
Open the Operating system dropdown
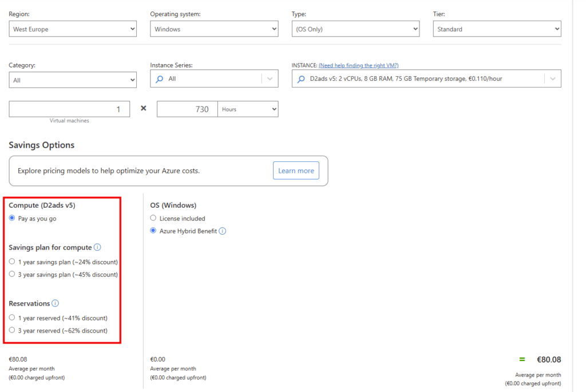214,29
